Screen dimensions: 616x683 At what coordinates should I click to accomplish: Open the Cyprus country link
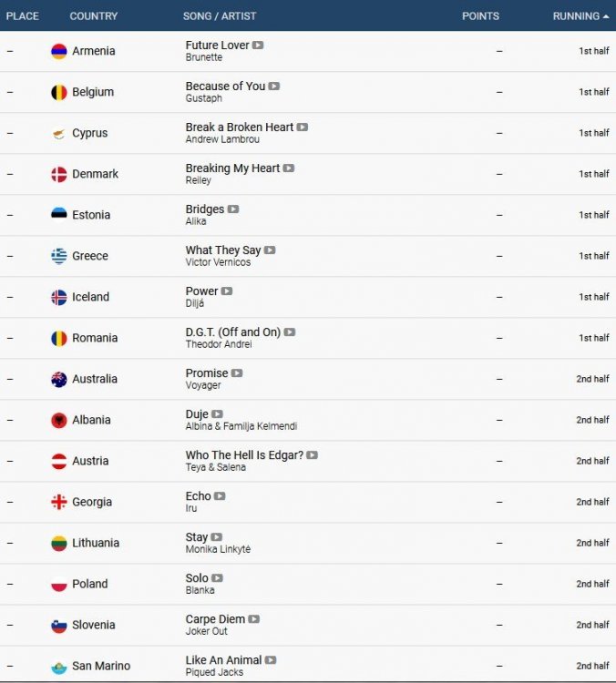coord(90,133)
